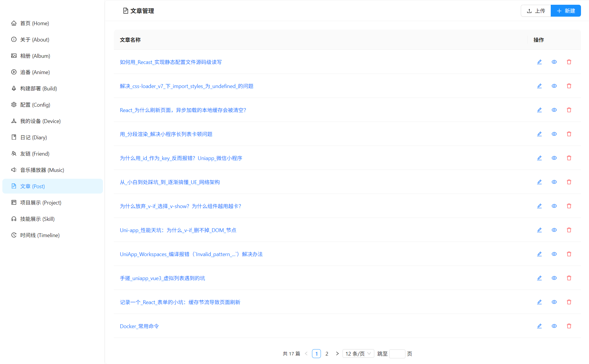Image resolution: width=589 pixels, height=364 pixels.
Task: Open 日记 (Diary) in sidebar
Action: [x=52, y=137]
